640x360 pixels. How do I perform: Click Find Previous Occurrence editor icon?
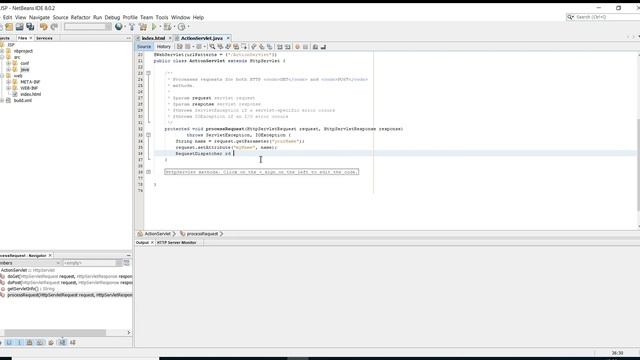click(220, 47)
